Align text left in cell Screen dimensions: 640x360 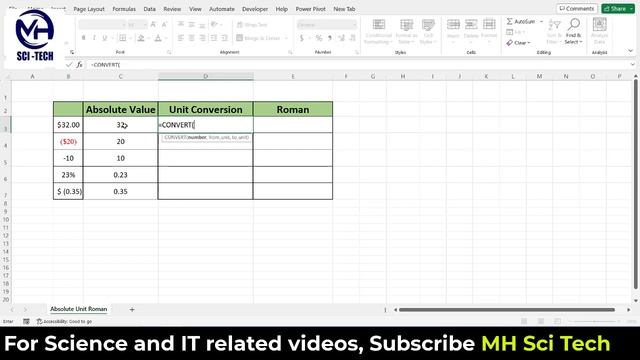coord(181,38)
